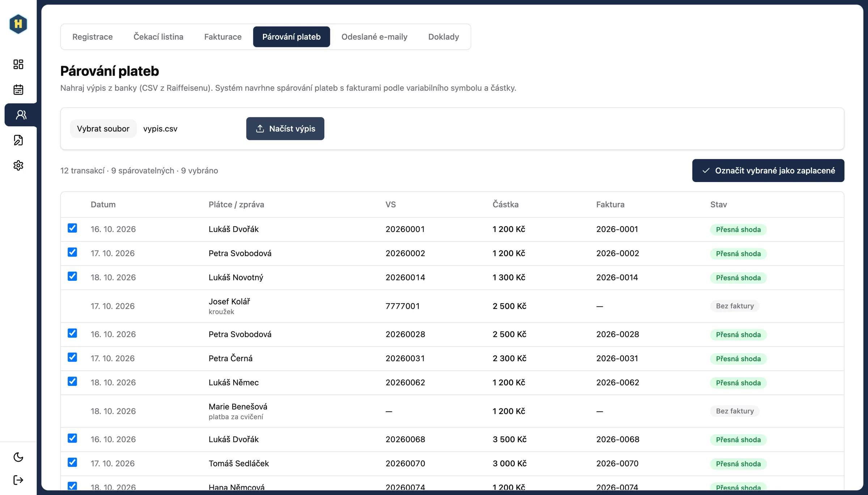The image size is (868, 495).
Task: Click the Stav column header
Action: [x=718, y=204]
